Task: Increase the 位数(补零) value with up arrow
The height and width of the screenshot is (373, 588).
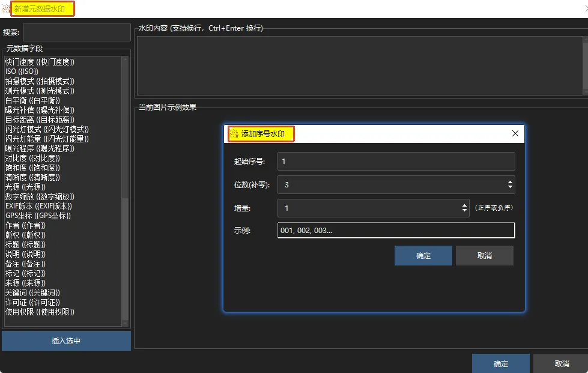Action: click(510, 182)
